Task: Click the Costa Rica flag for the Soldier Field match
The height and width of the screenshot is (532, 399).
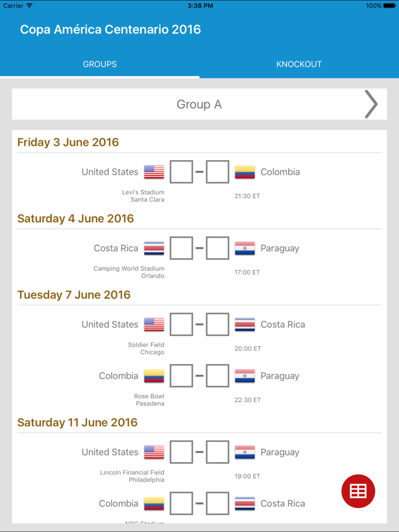Action: click(245, 324)
